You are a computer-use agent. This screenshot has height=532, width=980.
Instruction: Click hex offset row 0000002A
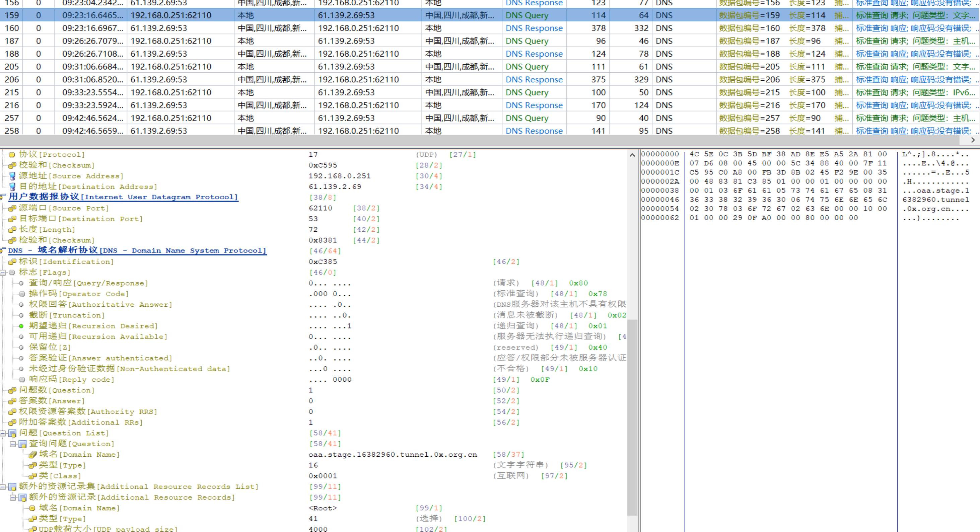(x=660, y=181)
